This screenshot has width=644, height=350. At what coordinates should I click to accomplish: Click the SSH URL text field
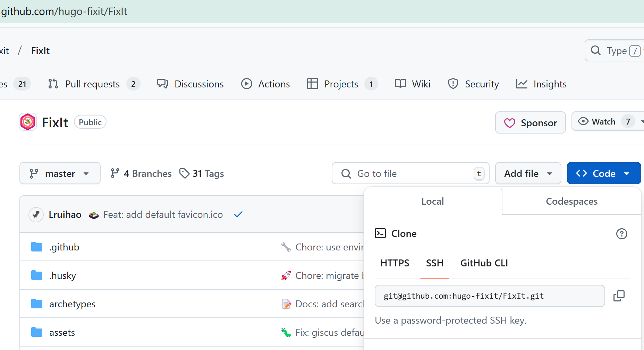[x=490, y=296]
